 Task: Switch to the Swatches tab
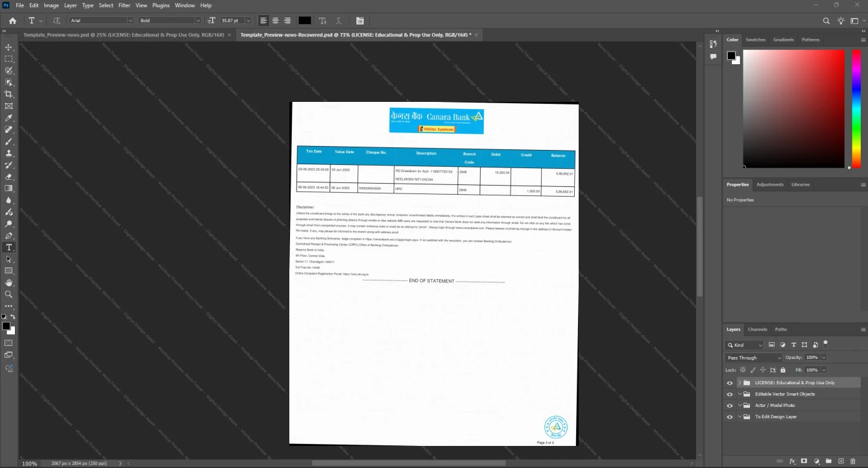pyautogui.click(x=756, y=40)
